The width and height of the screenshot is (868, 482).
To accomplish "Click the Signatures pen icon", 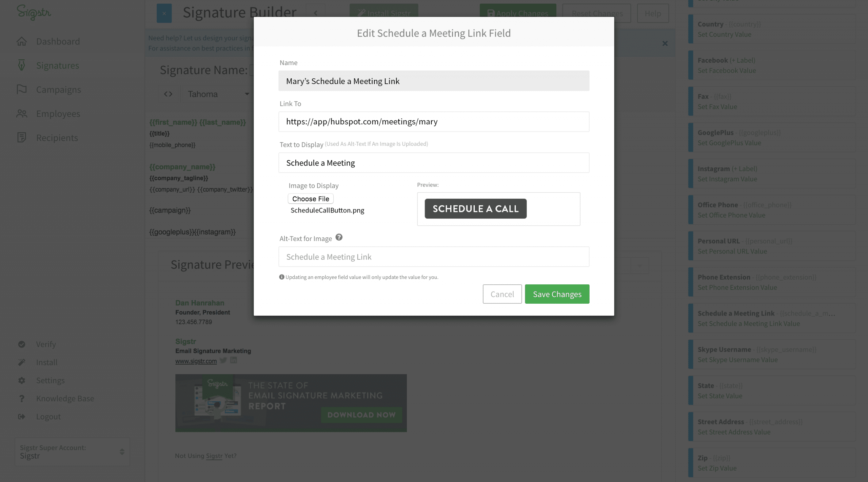I will pos(22,65).
